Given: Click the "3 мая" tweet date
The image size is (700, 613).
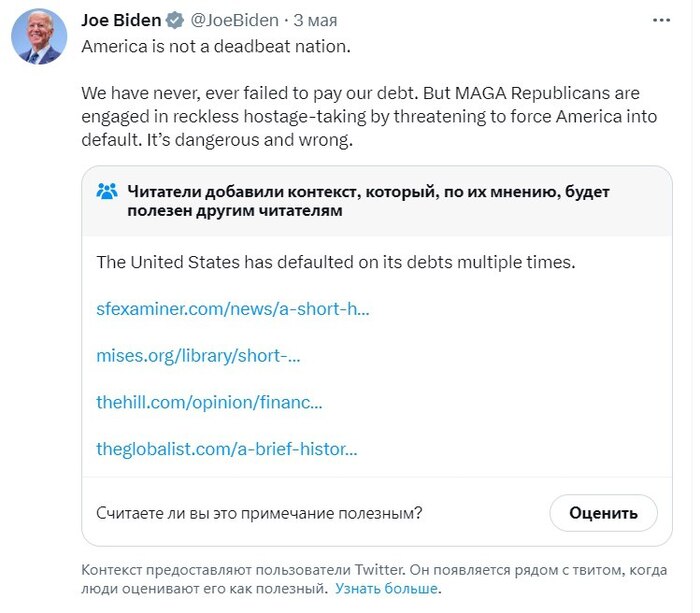Looking at the screenshot, I should point(315,21).
